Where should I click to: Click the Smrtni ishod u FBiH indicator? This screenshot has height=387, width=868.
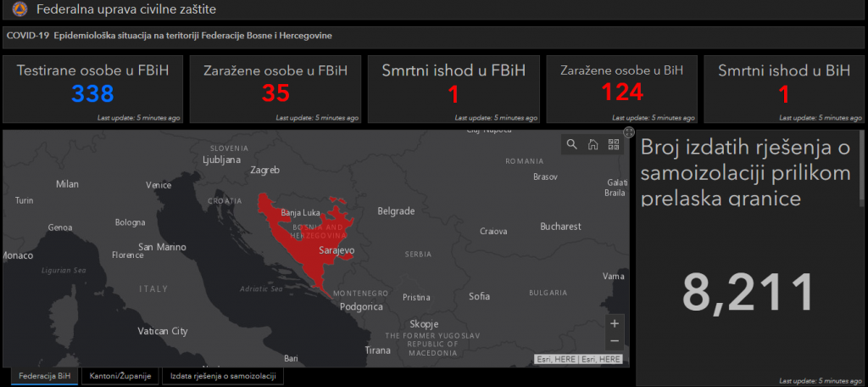point(453,89)
